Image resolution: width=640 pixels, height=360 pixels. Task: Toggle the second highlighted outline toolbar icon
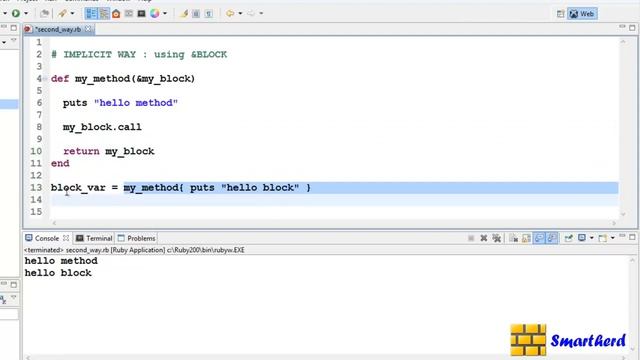click(x=104, y=13)
